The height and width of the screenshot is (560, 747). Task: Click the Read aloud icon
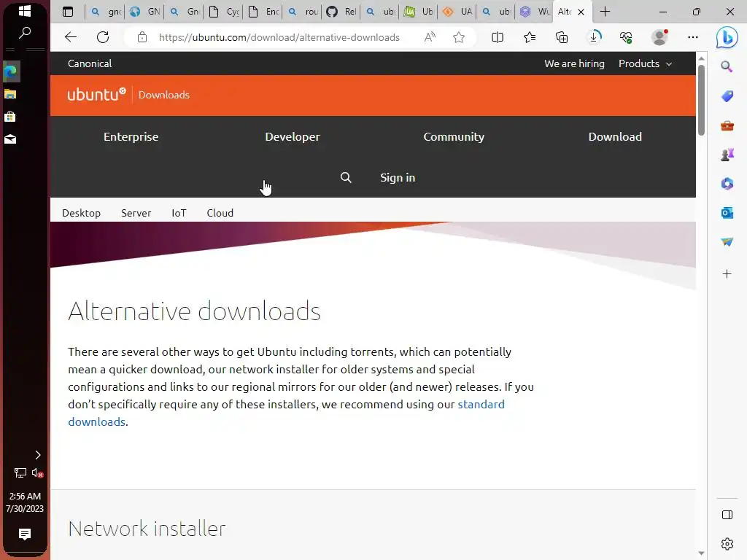pos(430,37)
